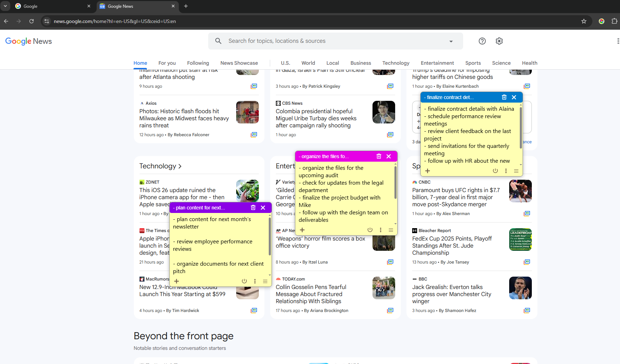
Task: Open the News Showcase tab
Action: [x=239, y=63]
